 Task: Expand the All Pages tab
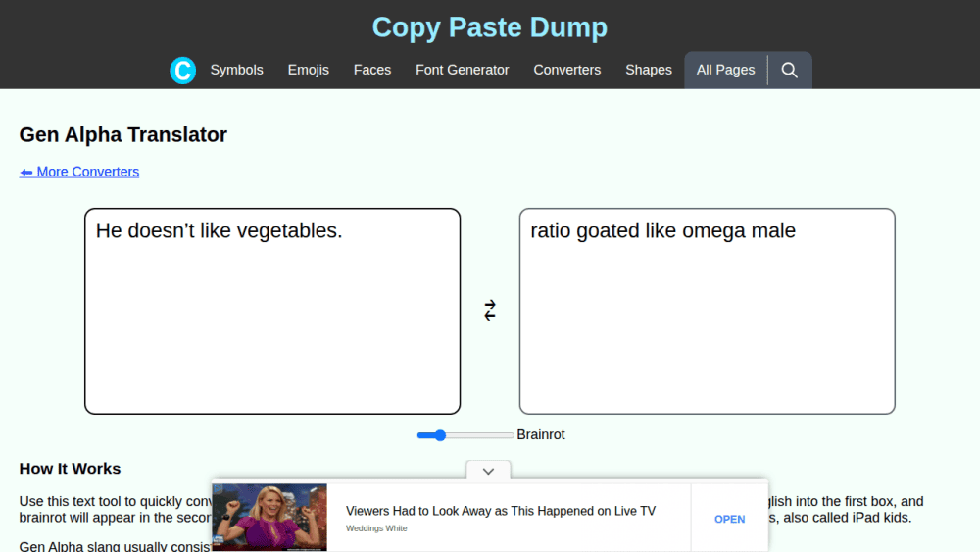click(725, 70)
